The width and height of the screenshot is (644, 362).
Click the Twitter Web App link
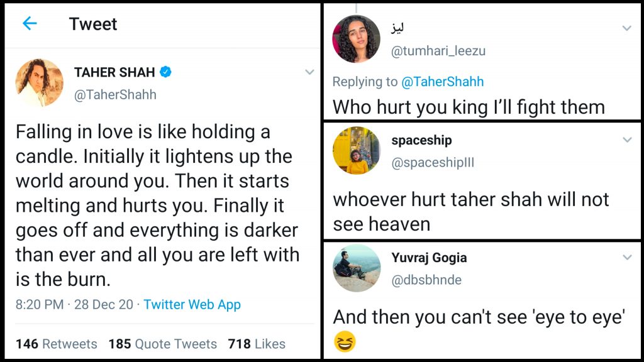pos(192,305)
